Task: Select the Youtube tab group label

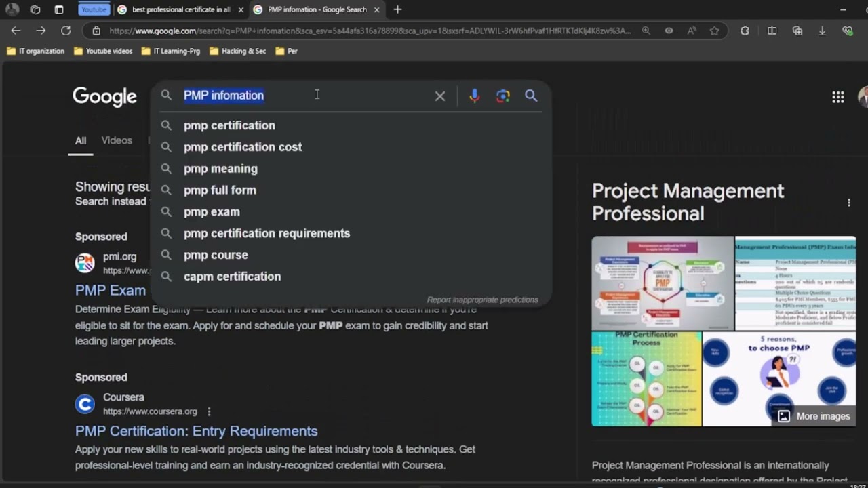Action: click(94, 9)
